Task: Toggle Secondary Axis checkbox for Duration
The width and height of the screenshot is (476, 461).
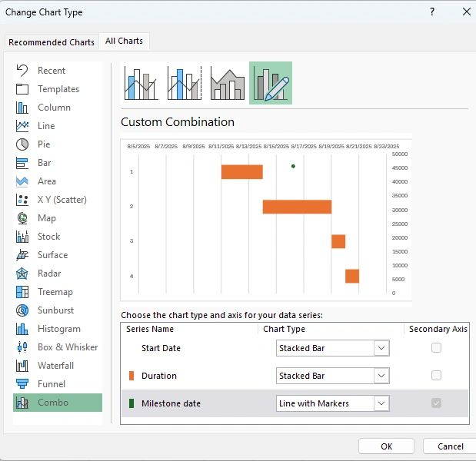Action: coord(436,376)
